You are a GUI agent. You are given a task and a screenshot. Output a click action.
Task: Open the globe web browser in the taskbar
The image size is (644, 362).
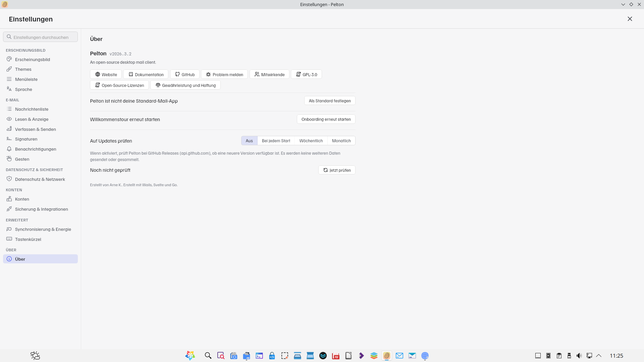(425, 356)
